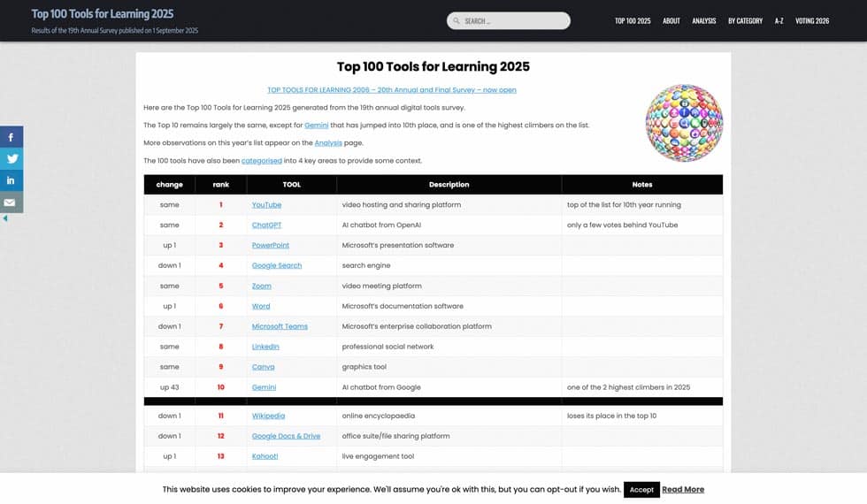Share page on LinkedIn sidebar icon
This screenshot has width=867, height=504.
tap(11, 180)
